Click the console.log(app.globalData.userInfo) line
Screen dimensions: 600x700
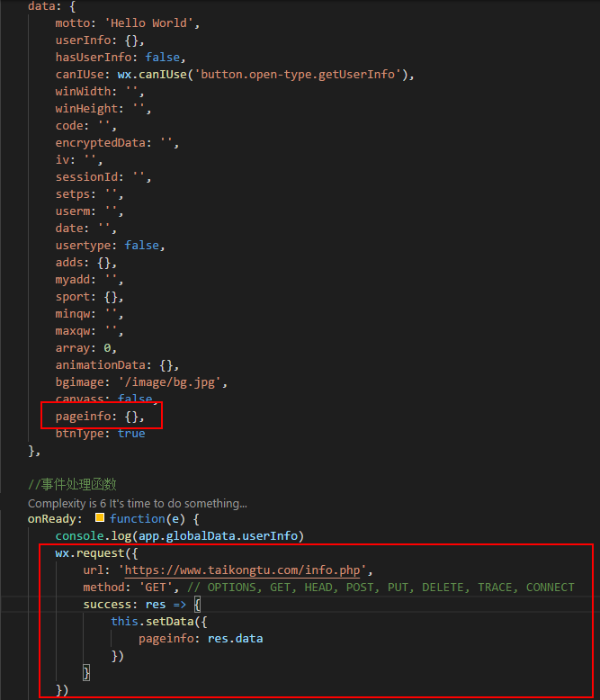pyautogui.click(x=180, y=535)
